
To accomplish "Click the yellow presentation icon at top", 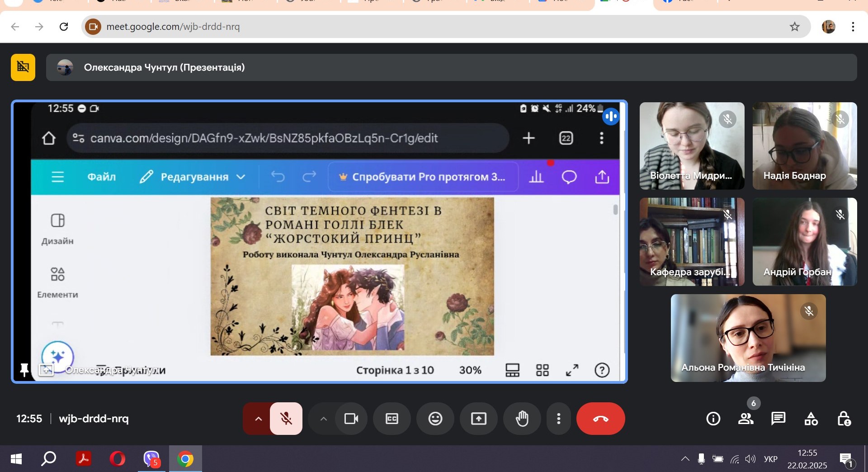I will [23, 67].
